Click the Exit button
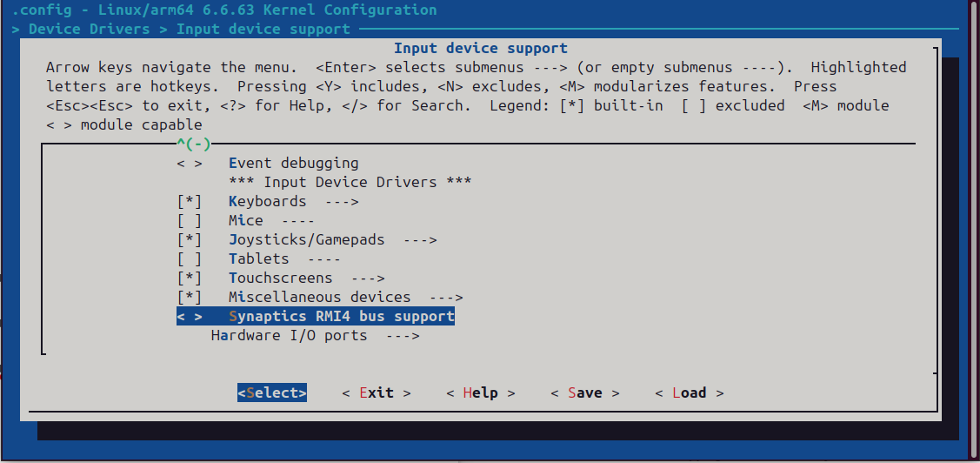 [x=377, y=393]
